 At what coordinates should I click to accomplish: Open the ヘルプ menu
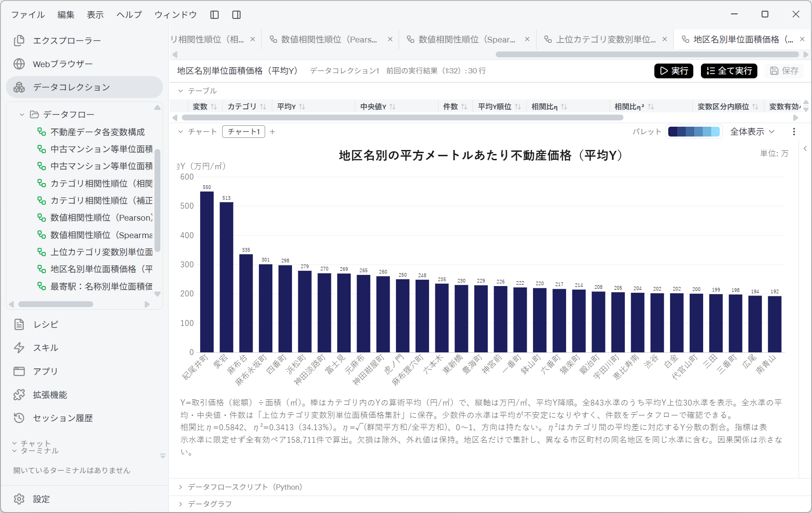tap(129, 15)
